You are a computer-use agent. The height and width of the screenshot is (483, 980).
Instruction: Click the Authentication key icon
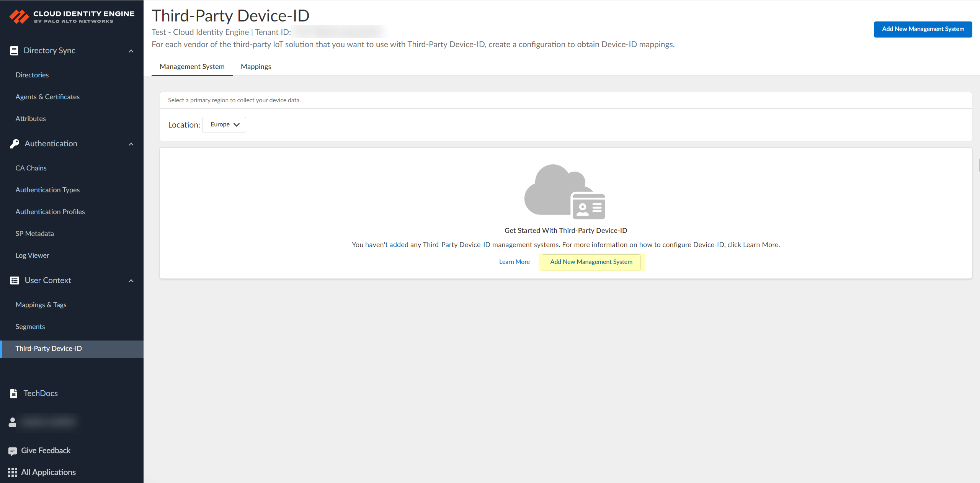tap(15, 144)
